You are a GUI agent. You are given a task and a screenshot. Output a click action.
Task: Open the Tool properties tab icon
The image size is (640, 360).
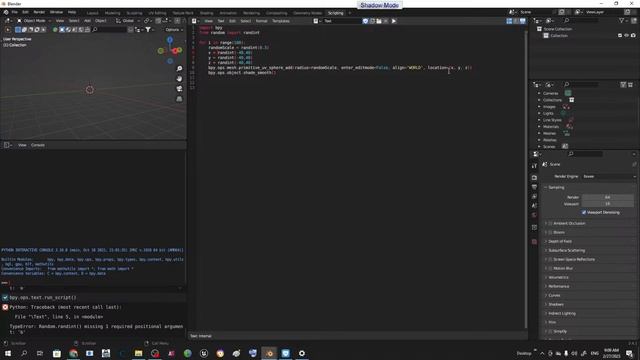pos(534,166)
